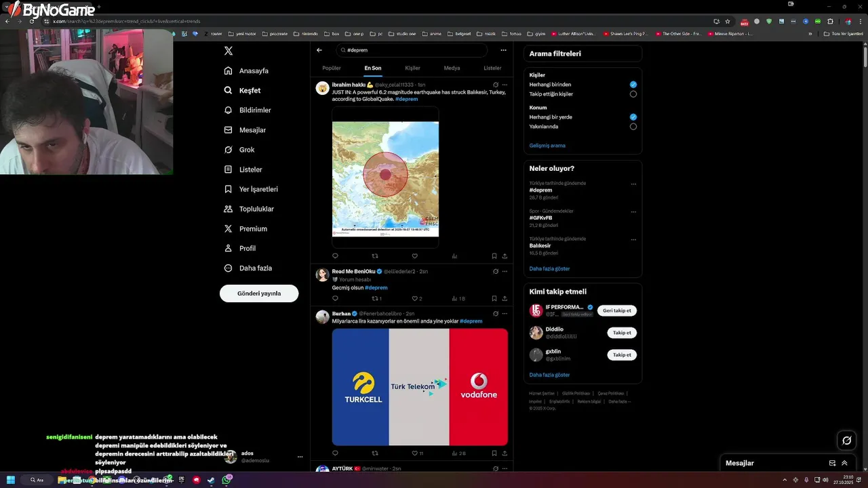Open search options three-dot menu
Image resolution: width=868 pixels, height=488 pixels.
click(503, 50)
